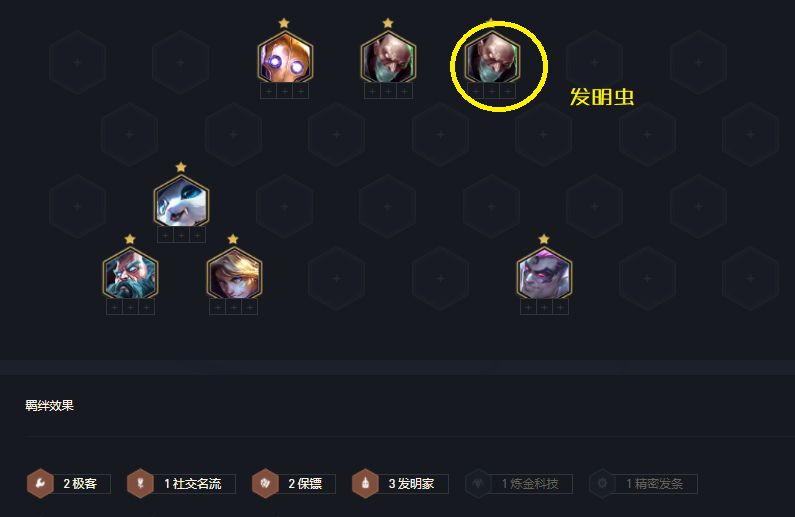Toggle star level above the white cat champion
Screen dimensions: 795x517
point(181,167)
